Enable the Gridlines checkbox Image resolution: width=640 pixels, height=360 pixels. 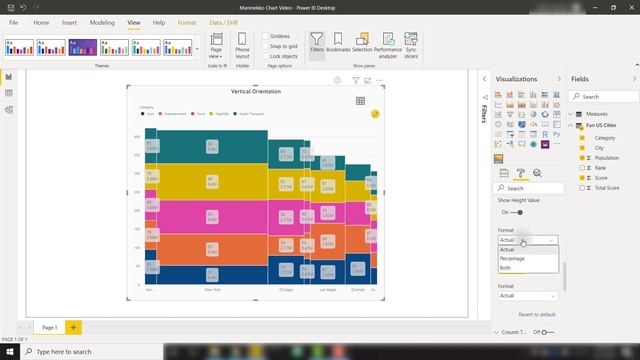point(265,36)
